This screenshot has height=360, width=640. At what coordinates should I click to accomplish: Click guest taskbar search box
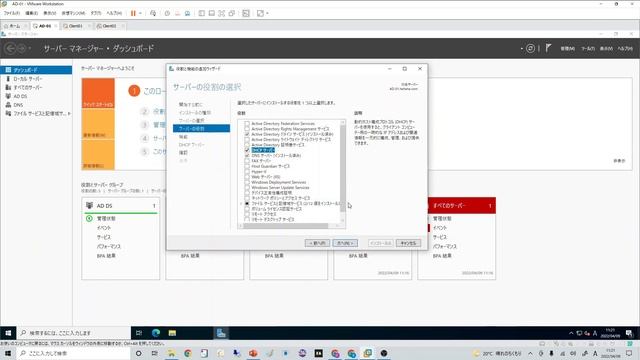click(x=73, y=333)
